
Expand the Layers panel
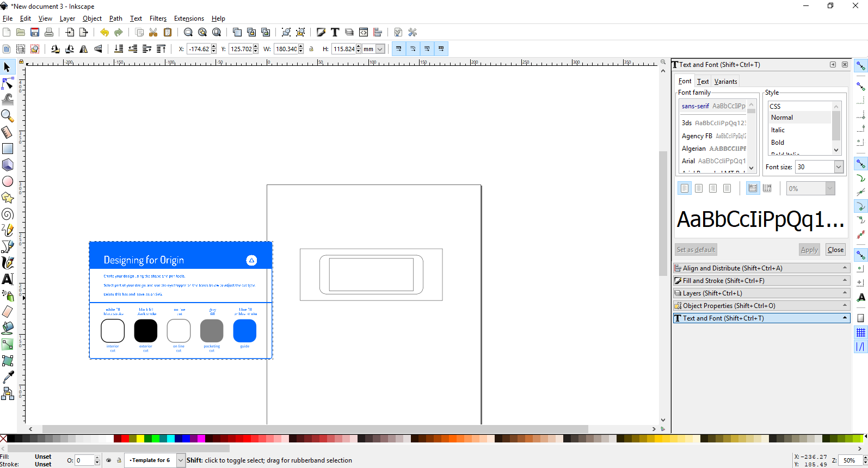tap(761, 293)
